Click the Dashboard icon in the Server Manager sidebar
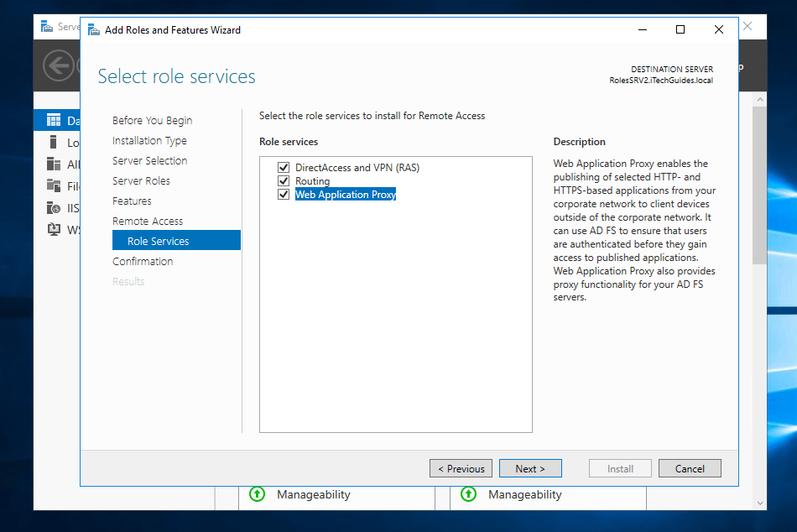The image size is (797, 532). (x=54, y=121)
